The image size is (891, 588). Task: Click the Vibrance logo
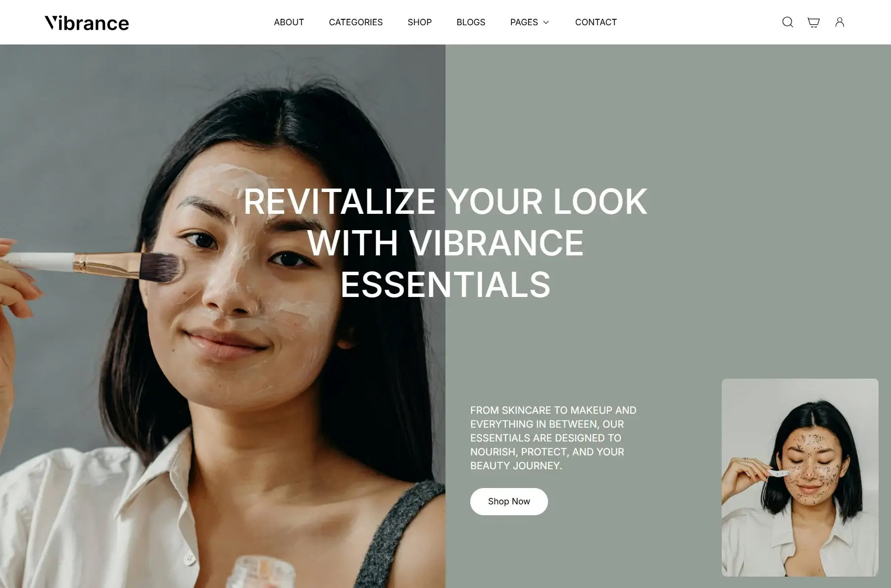(87, 23)
